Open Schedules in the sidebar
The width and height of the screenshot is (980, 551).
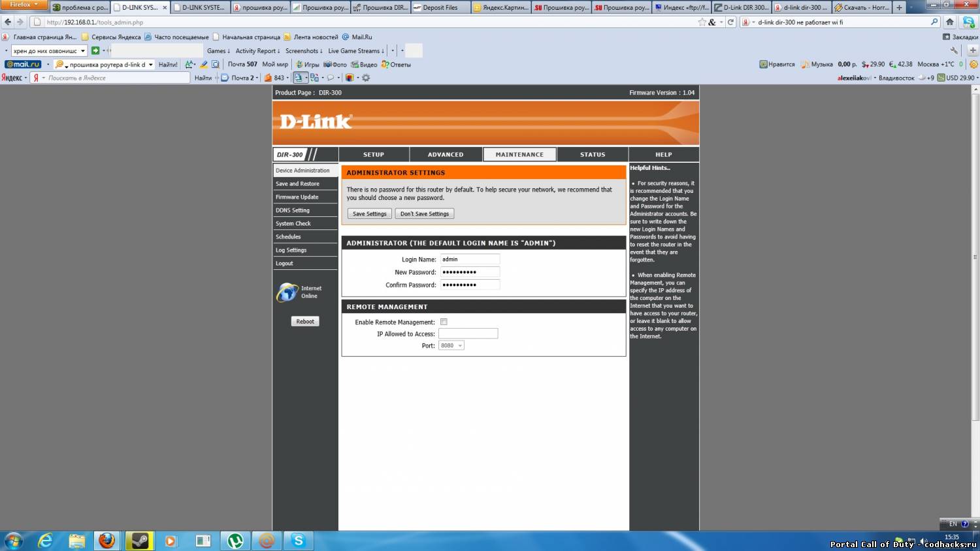[x=305, y=237]
